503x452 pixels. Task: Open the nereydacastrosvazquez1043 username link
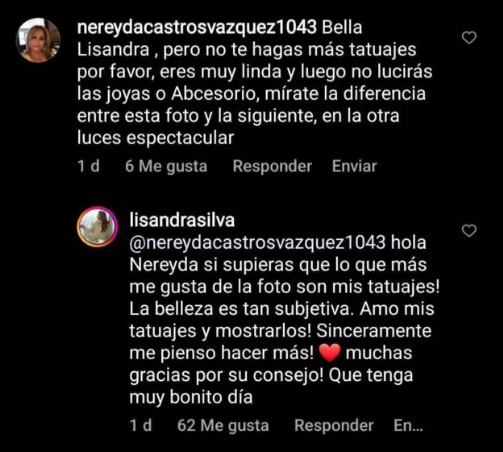point(197,27)
